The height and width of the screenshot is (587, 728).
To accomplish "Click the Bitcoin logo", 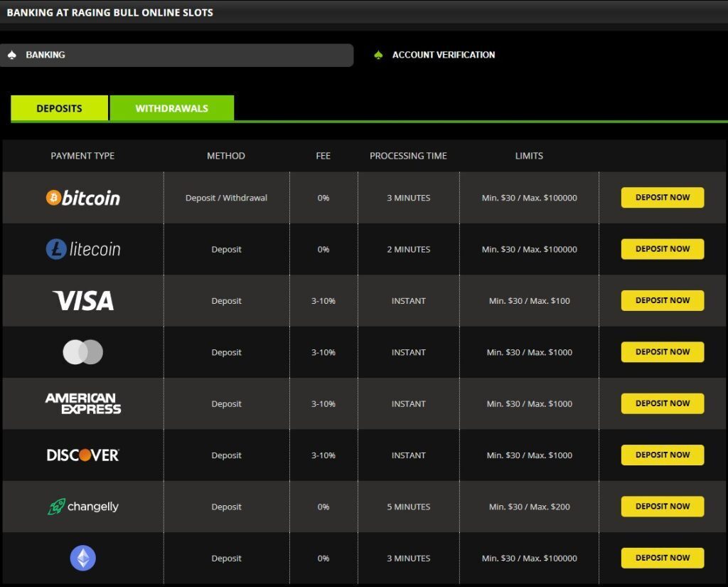I will (83, 198).
